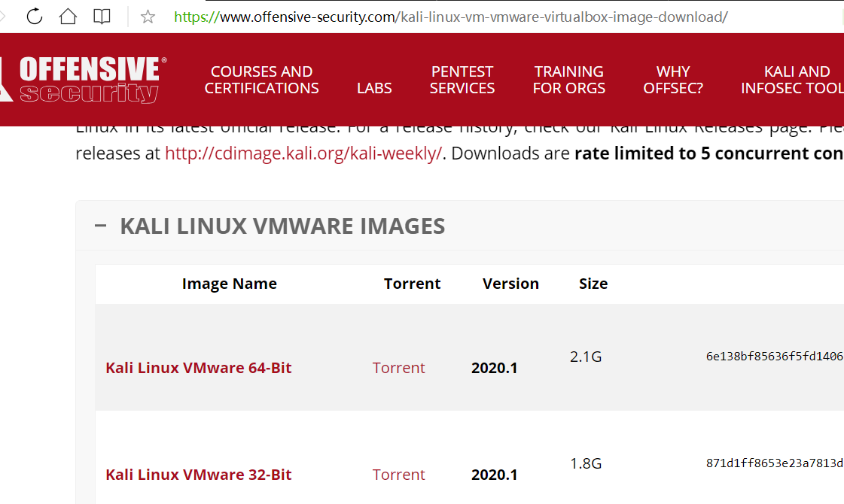This screenshot has height=504, width=844.
Task: Download Kali Linux VMware 32-Bit image
Action: 198,475
